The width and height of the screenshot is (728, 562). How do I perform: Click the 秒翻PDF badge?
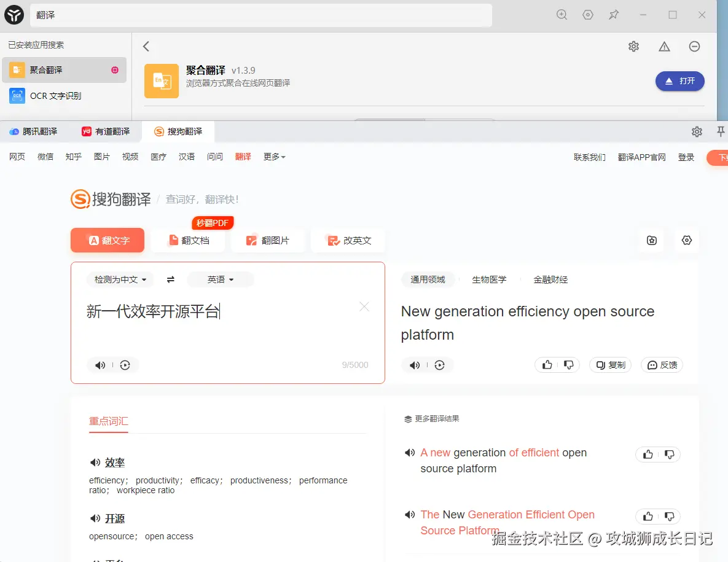213,223
